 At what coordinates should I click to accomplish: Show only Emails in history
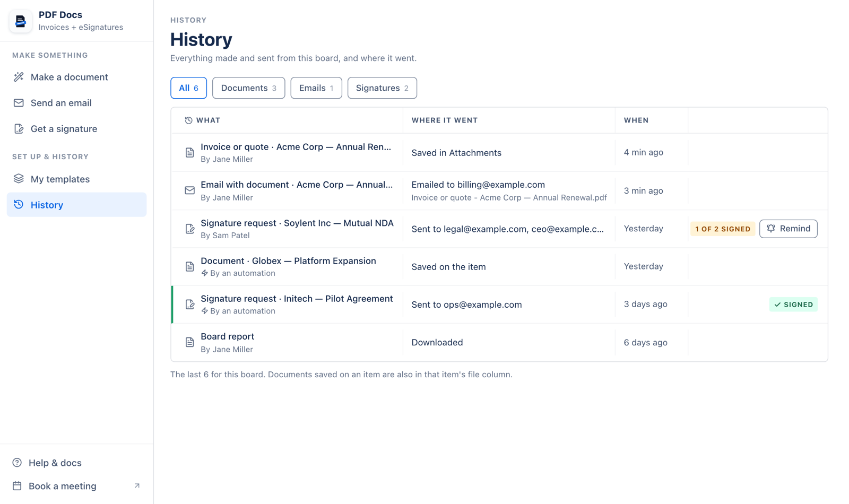coord(316,88)
